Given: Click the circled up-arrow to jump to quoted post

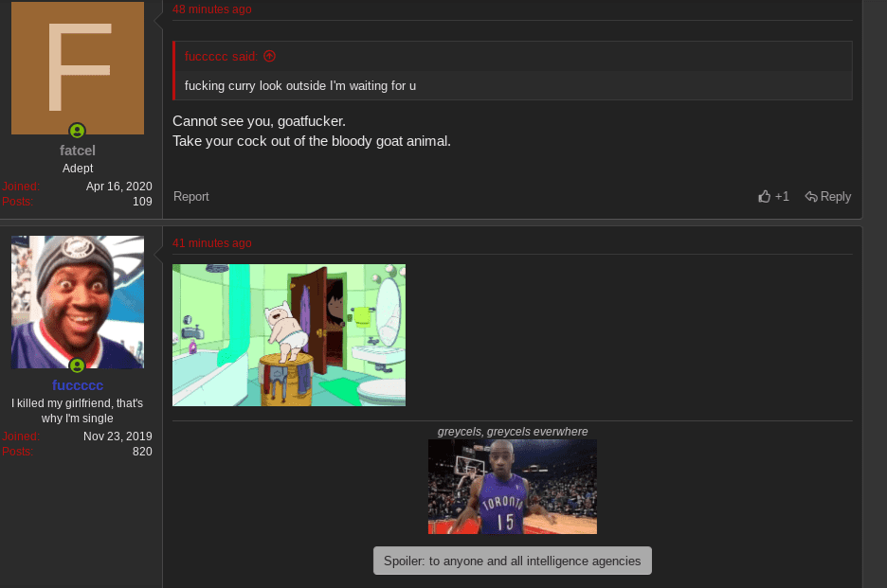Looking at the screenshot, I should pyautogui.click(x=269, y=56).
